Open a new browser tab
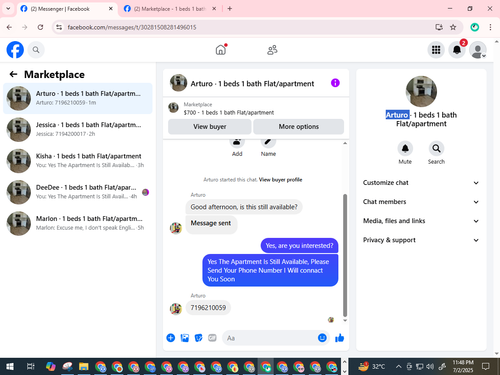 coord(230,9)
